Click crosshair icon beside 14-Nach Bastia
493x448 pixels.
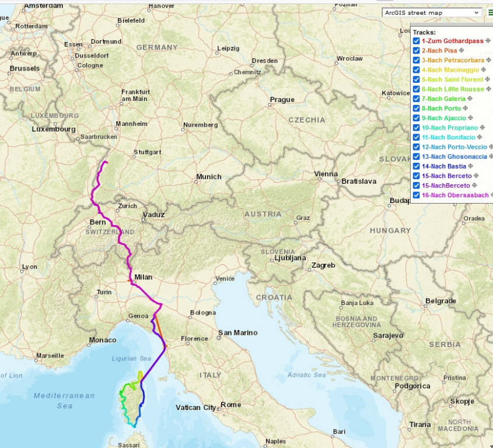[470, 166]
